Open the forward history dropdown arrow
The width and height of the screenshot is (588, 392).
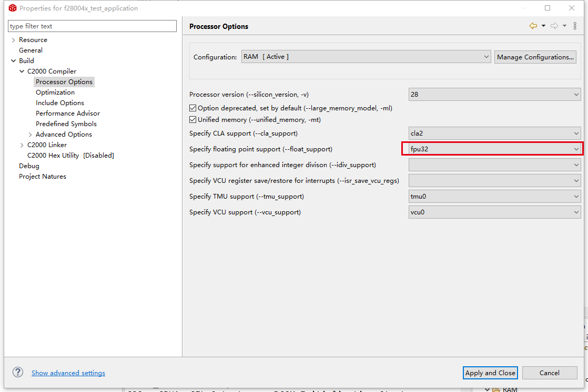[x=564, y=26]
